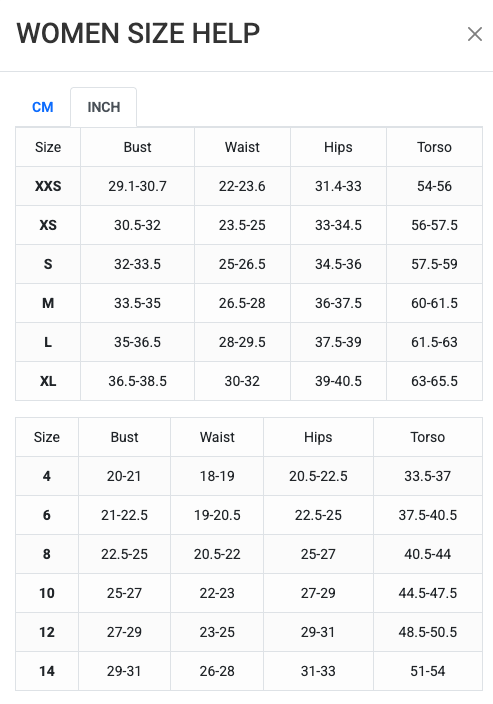This screenshot has height=704, width=493.
Task: Click the XXS size row label
Action: (48, 186)
